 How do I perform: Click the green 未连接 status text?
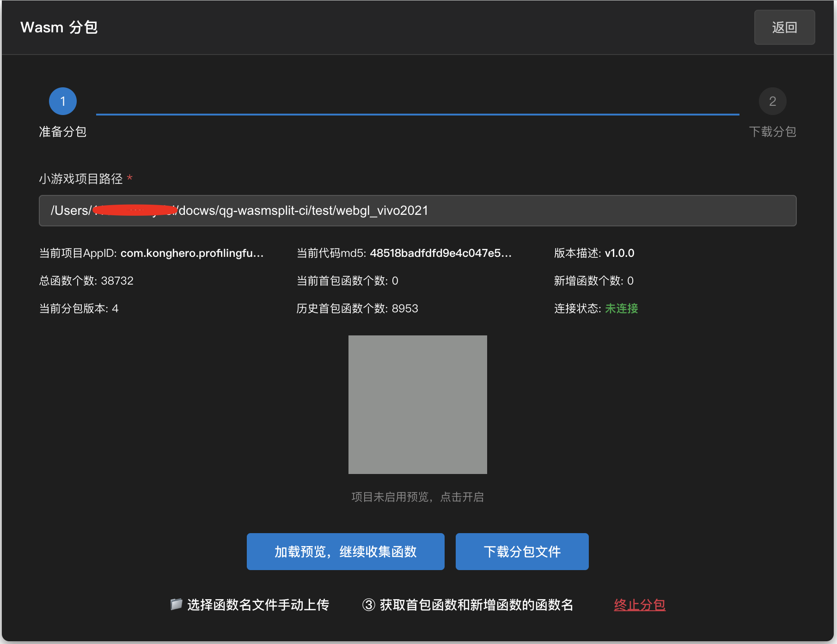pos(621,309)
